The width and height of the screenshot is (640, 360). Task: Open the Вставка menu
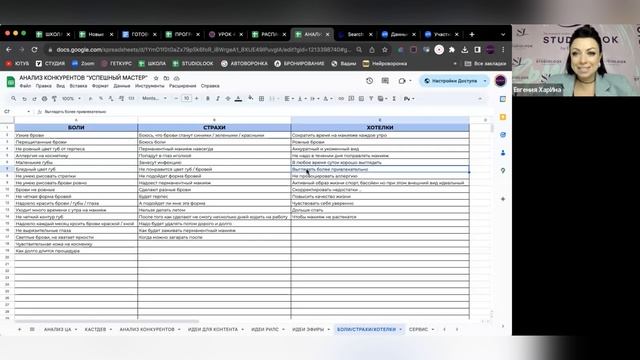pos(78,86)
